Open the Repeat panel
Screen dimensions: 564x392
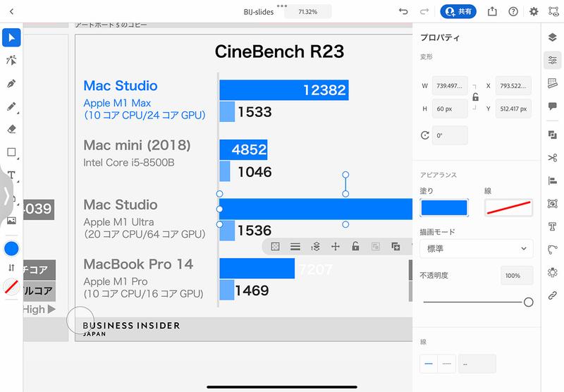553,272
